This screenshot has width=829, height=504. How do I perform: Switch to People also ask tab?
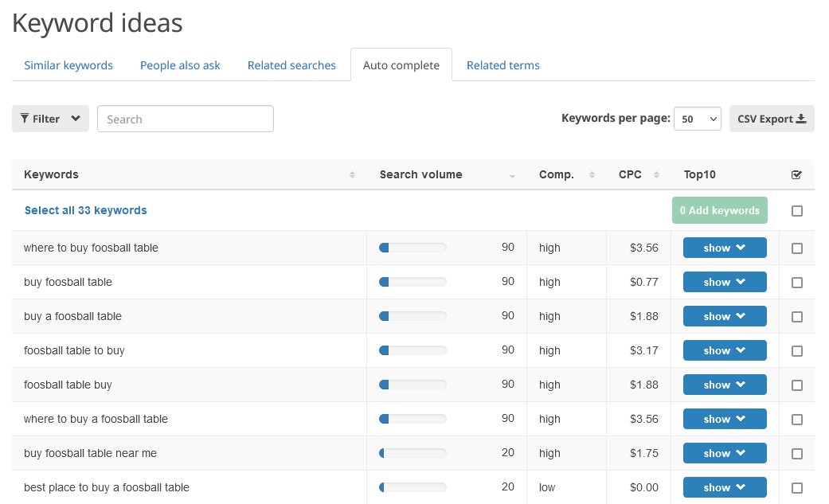click(180, 65)
